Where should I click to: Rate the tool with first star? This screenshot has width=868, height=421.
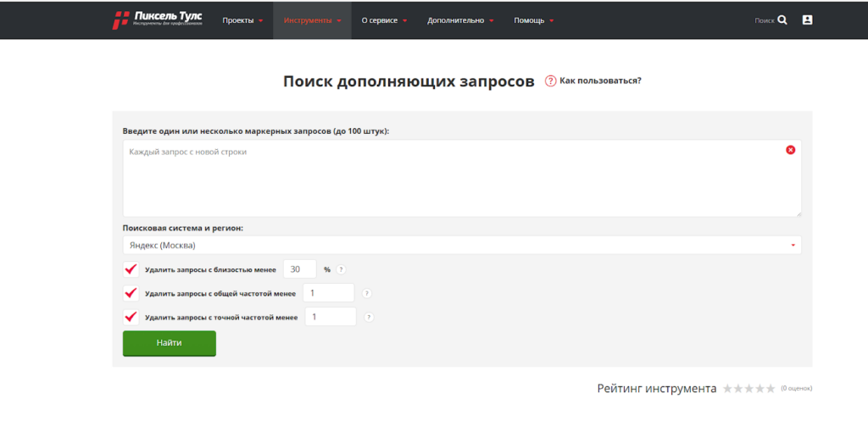point(728,388)
